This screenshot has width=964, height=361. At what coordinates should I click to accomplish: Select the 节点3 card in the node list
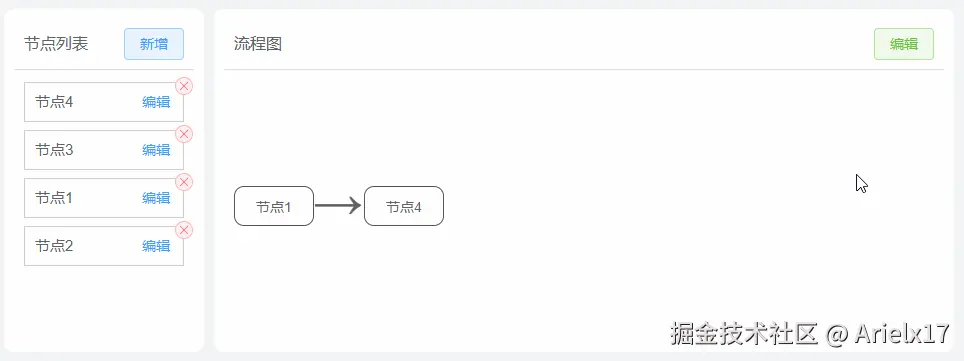[x=104, y=150]
